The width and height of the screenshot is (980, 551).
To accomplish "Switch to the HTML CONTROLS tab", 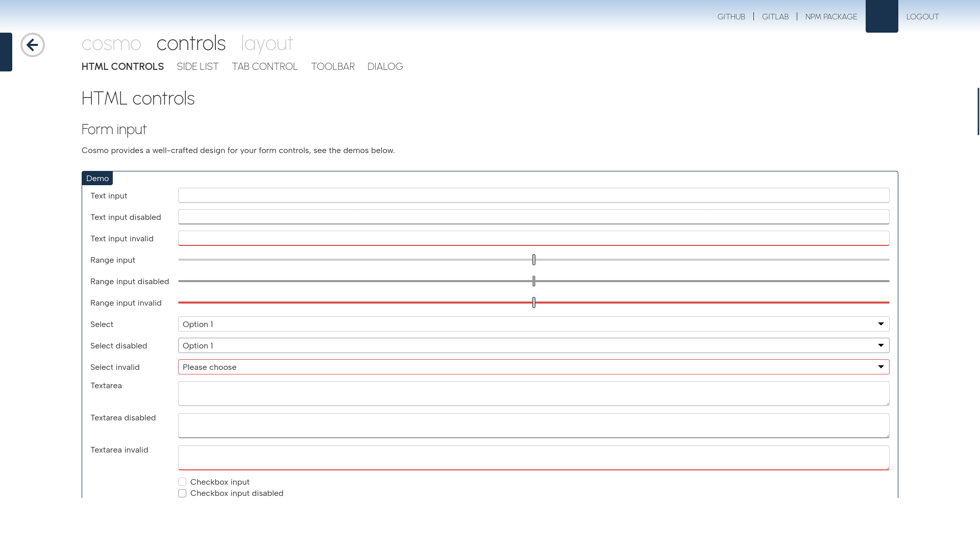I will pyautogui.click(x=122, y=66).
